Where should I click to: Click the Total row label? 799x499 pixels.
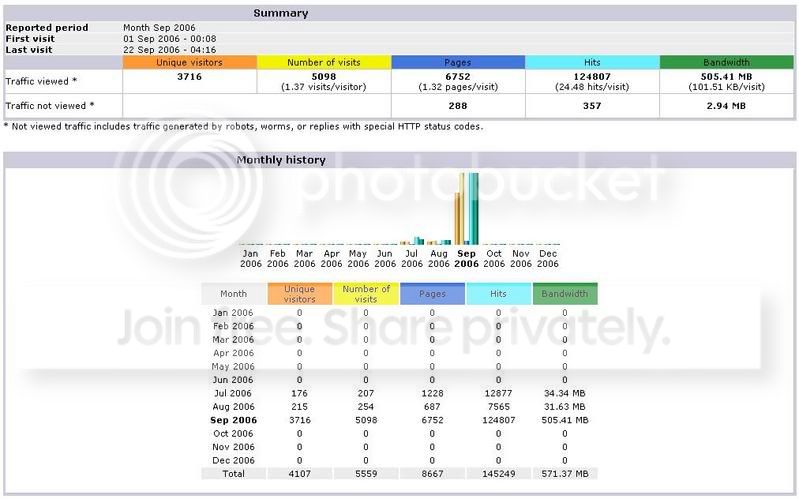[x=233, y=474]
